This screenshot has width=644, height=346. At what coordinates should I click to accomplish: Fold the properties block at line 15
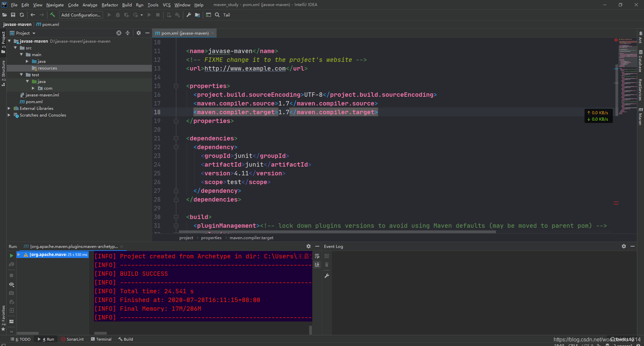[x=176, y=86]
